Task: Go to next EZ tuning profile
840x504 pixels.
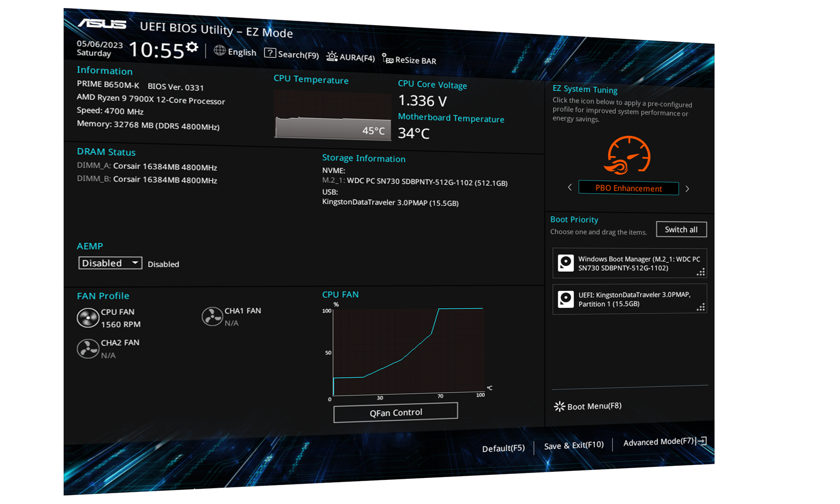Action: point(687,189)
